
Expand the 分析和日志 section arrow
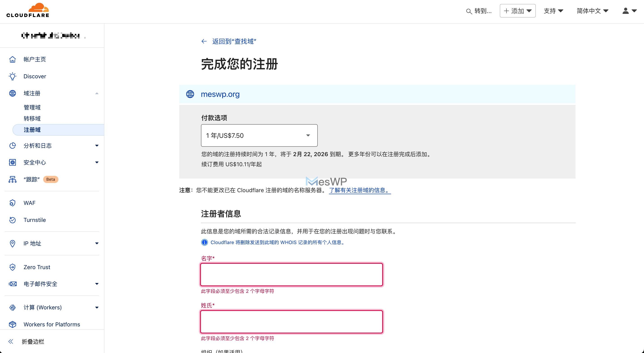coord(97,145)
